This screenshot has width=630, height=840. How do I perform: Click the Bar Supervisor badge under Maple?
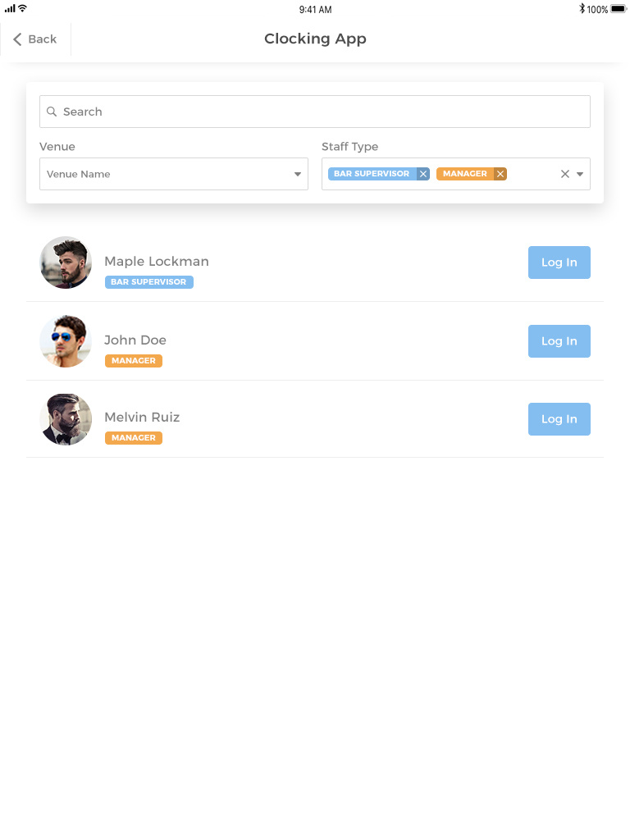148,282
